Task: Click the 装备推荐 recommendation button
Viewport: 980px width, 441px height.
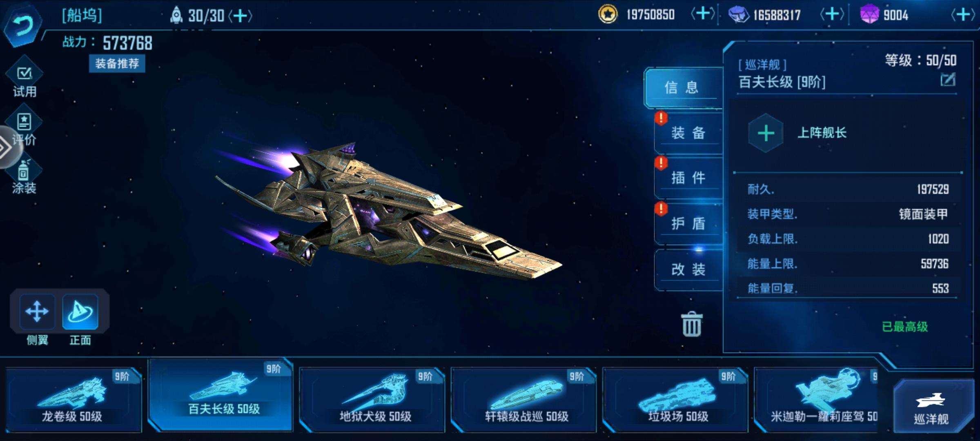Action: (x=117, y=63)
